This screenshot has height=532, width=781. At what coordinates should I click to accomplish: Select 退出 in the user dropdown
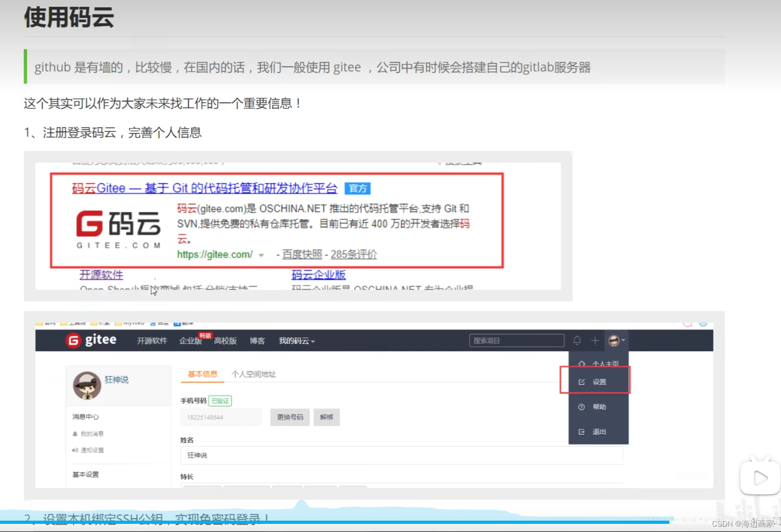pyautogui.click(x=599, y=432)
